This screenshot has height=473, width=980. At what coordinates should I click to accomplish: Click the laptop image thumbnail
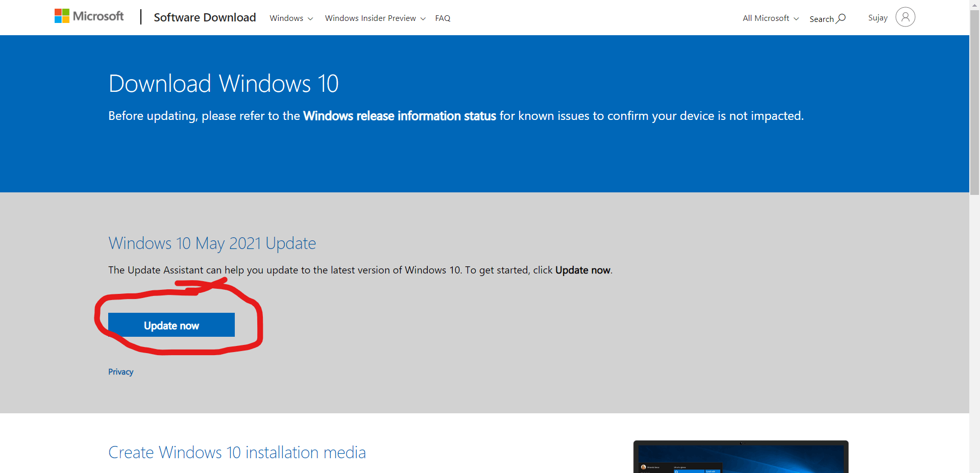point(741,457)
